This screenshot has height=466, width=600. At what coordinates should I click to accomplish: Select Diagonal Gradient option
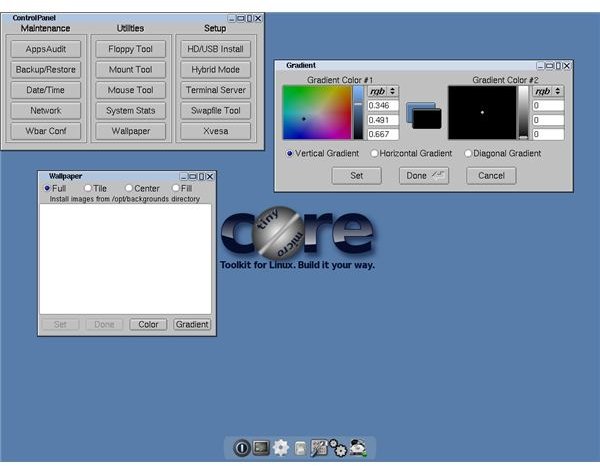pyautogui.click(x=503, y=153)
